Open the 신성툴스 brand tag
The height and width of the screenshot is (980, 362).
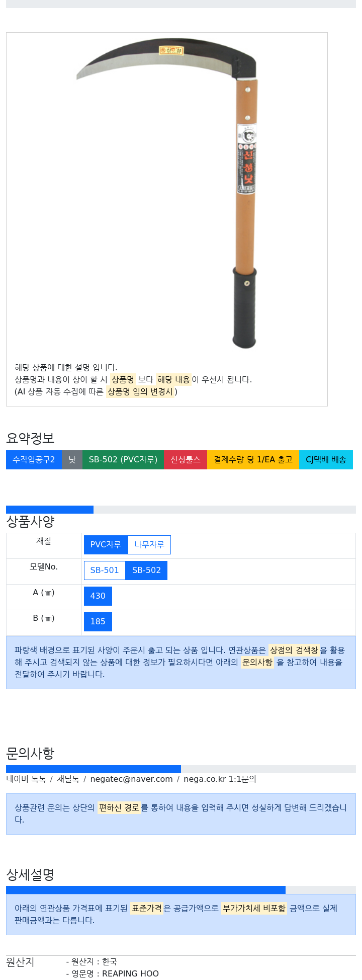(186, 460)
